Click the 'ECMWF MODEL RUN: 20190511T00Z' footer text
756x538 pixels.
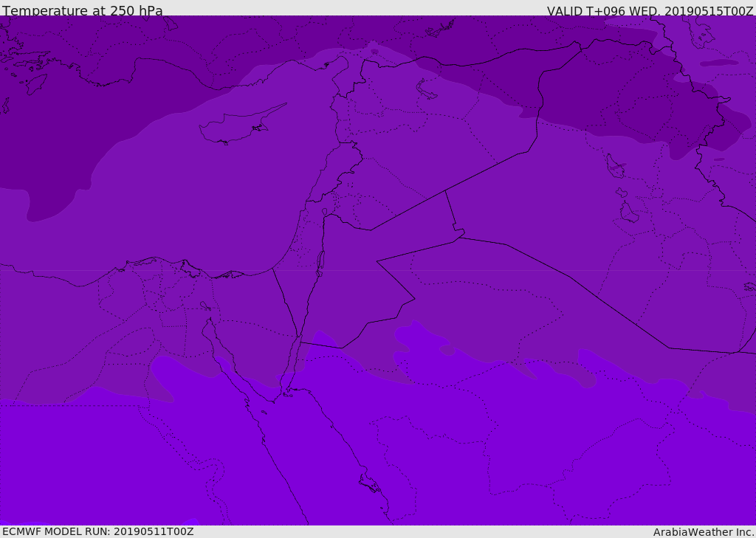pos(98,531)
